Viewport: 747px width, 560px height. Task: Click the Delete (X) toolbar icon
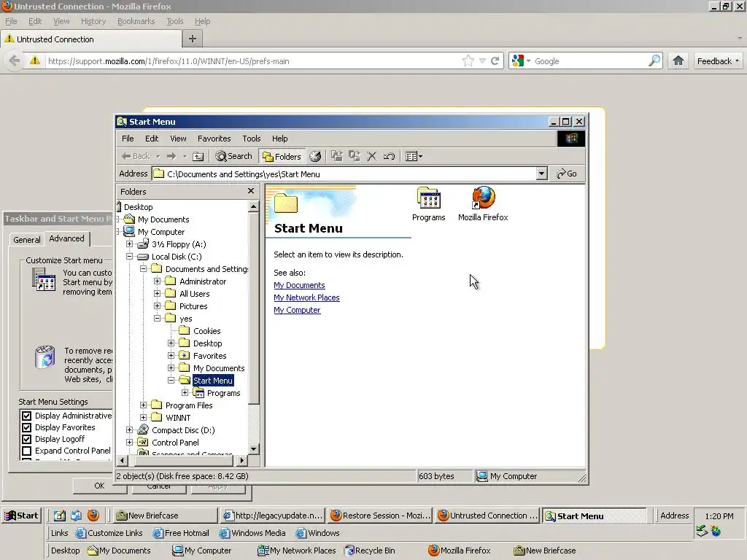(371, 156)
